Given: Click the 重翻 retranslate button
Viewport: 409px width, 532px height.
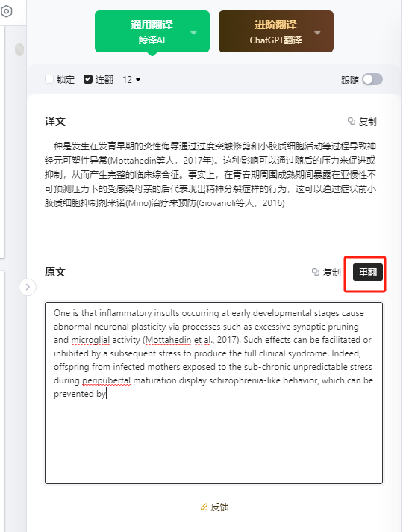Looking at the screenshot, I should click(368, 272).
